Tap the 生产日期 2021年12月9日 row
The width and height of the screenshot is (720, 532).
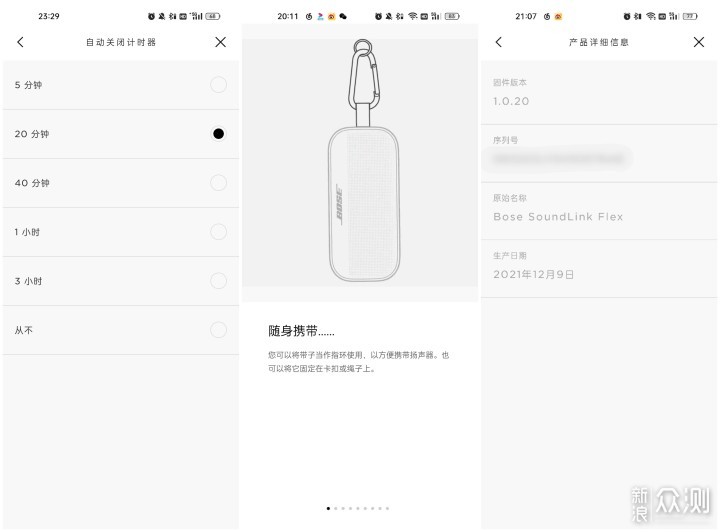coord(599,269)
